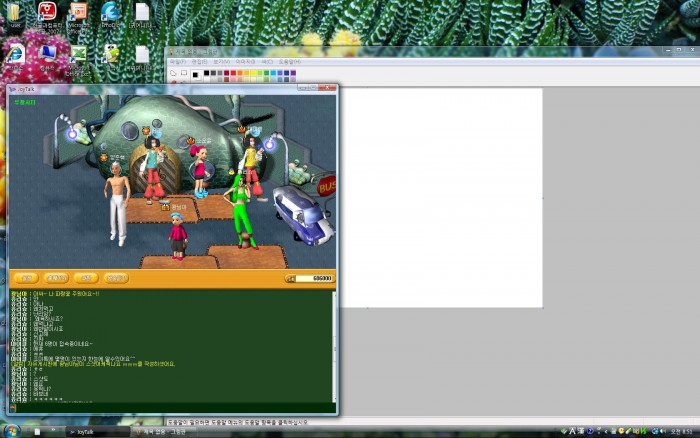The height and width of the screenshot is (438, 700).
Task: Click the Windows Start orb
Action: click(12, 431)
